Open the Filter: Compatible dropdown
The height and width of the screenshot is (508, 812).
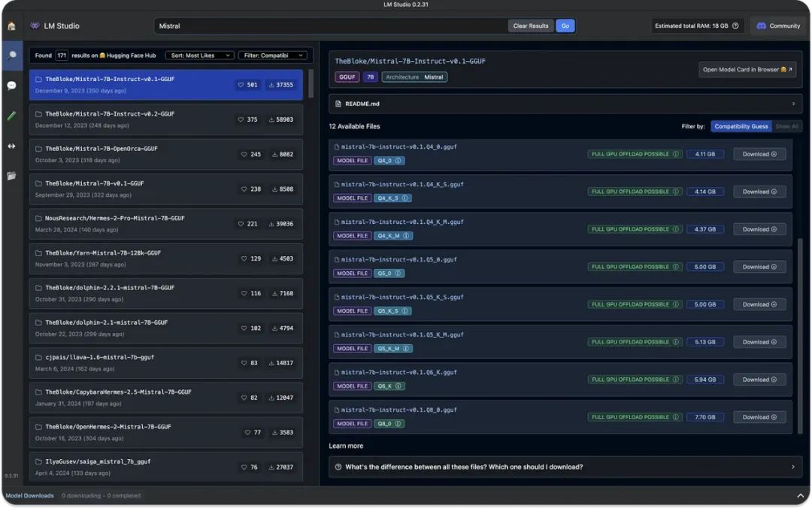(272, 56)
